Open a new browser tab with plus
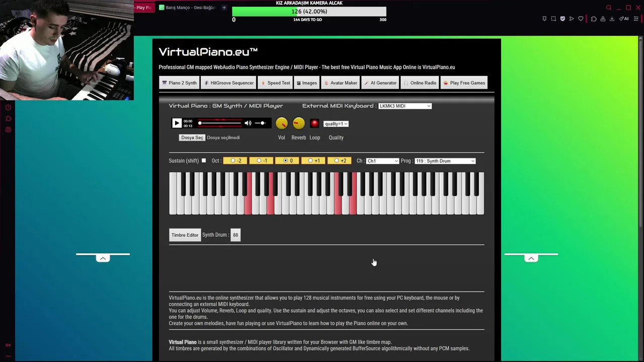The image size is (644, 362). tap(224, 8)
